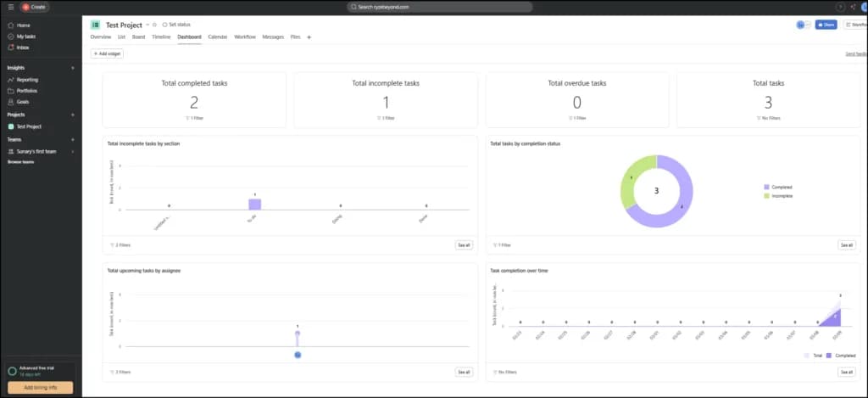
Task: Click 2 Filters in upcoming tasks by assignee widget
Action: pos(120,372)
